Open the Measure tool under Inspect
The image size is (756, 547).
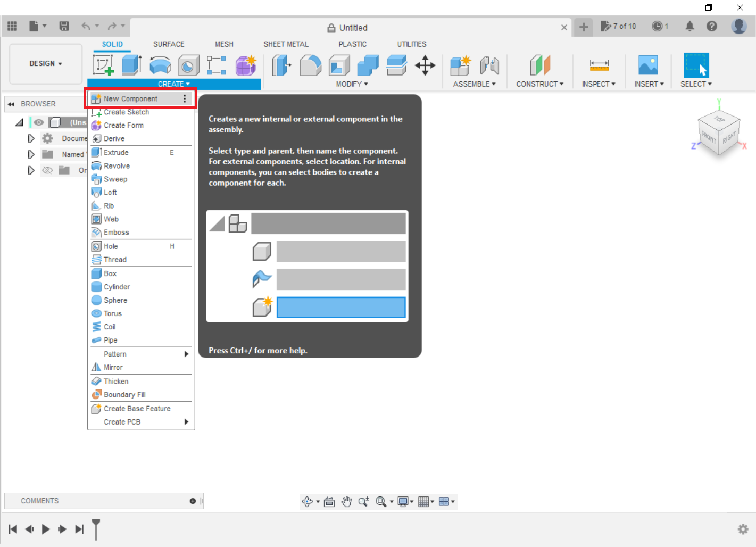(x=599, y=65)
